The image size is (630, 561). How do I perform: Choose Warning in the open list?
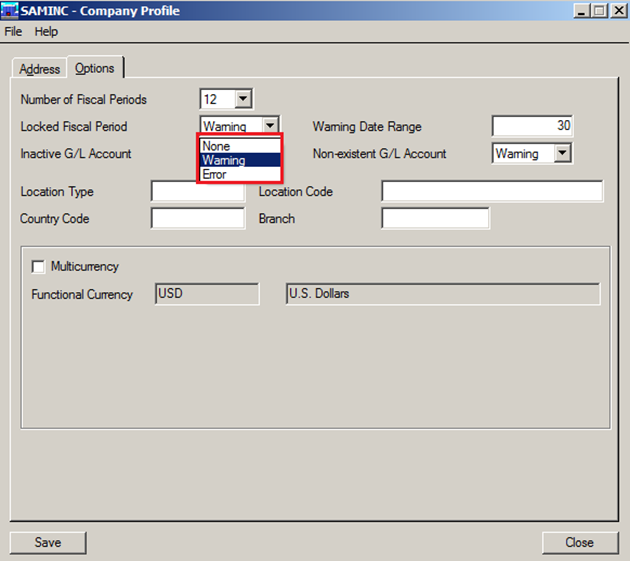pyautogui.click(x=239, y=160)
